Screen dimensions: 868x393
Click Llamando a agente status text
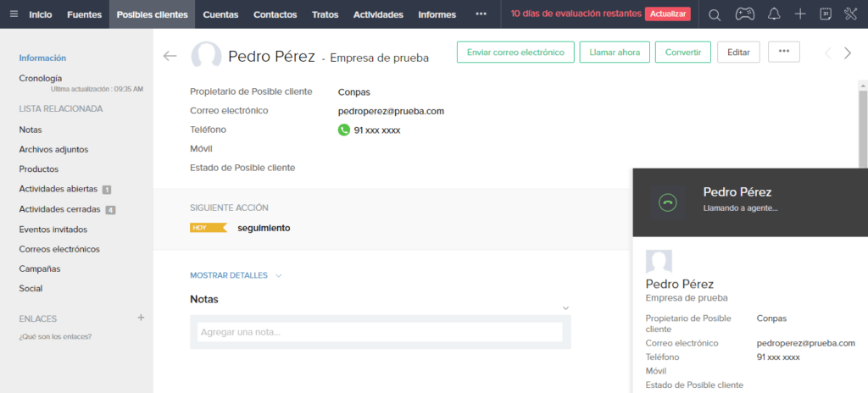tap(740, 208)
